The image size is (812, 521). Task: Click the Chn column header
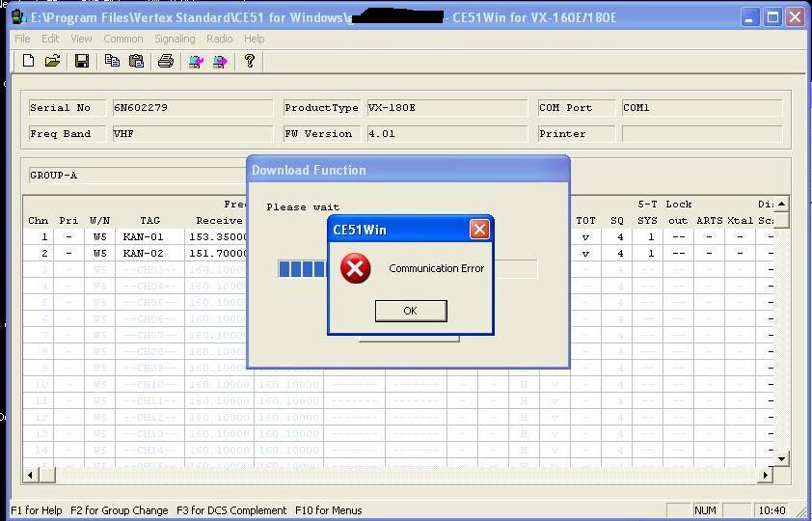[x=39, y=221]
